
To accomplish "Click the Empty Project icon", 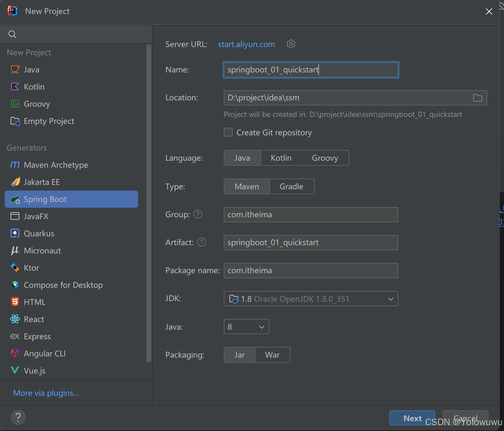I will [15, 121].
